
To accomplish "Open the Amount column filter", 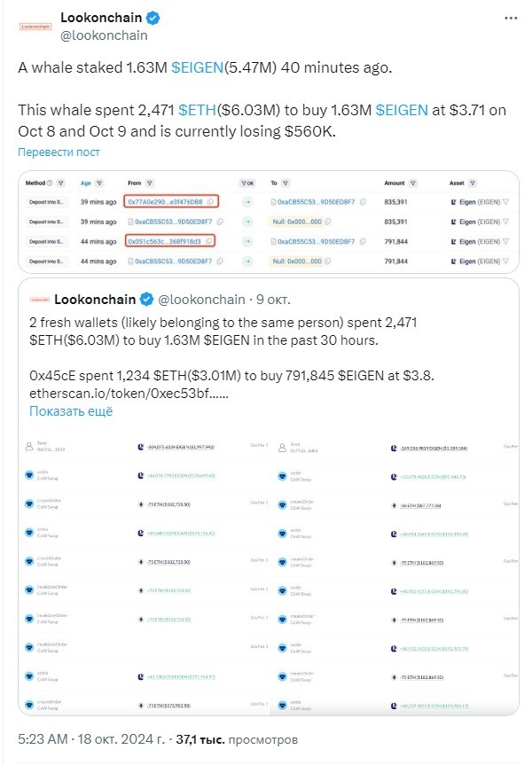I will pos(413,183).
